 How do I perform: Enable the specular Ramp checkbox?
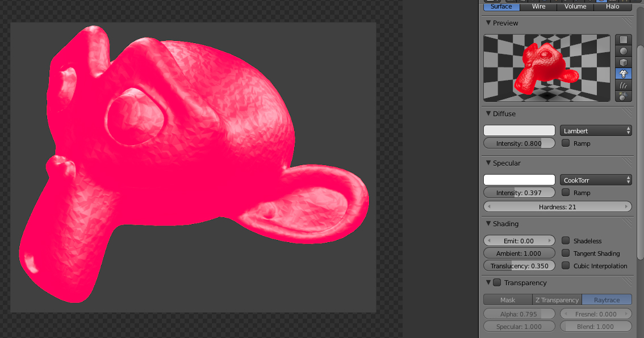(x=566, y=192)
